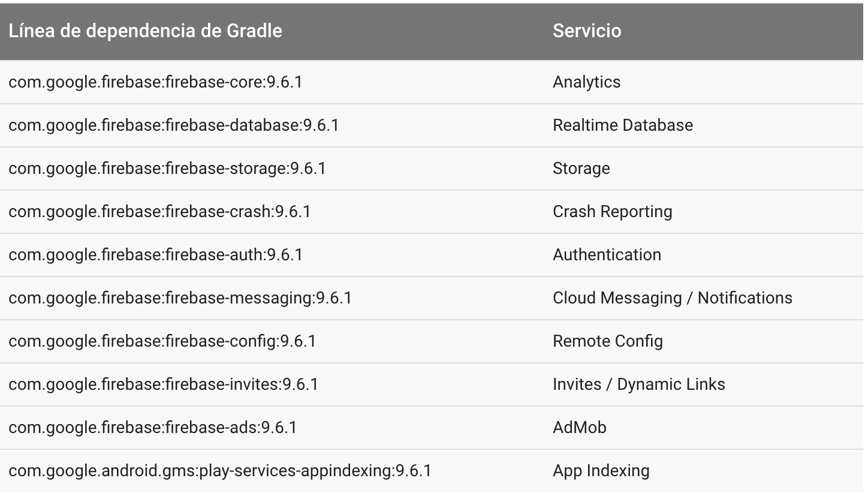Screen dimensions: 868x493
Task: Select the Realtime Database service name
Action: point(622,125)
